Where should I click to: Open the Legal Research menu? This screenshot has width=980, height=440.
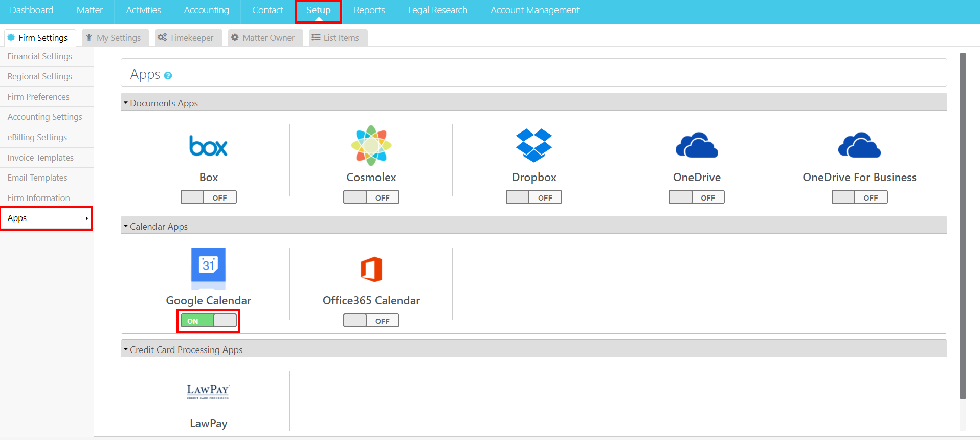click(x=437, y=10)
